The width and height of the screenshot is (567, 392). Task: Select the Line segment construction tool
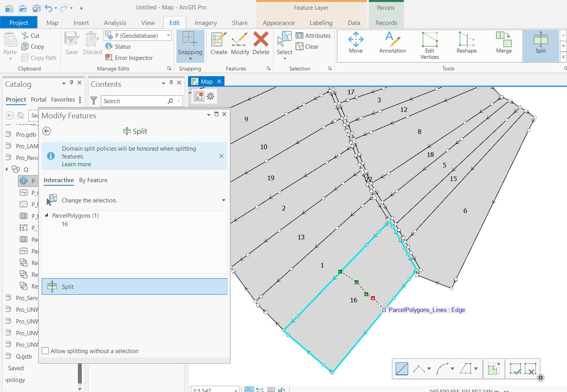401,369
